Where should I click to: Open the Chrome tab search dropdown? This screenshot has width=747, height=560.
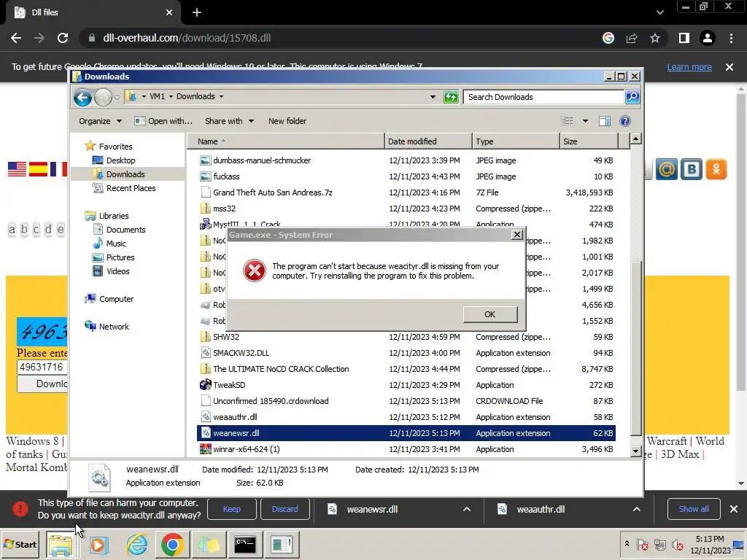[x=659, y=12]
